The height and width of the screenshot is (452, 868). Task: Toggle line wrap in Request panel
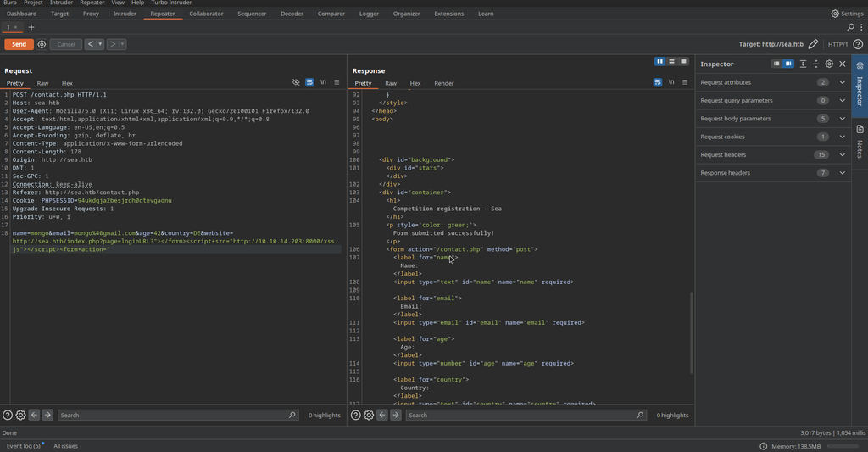[309, 82]
